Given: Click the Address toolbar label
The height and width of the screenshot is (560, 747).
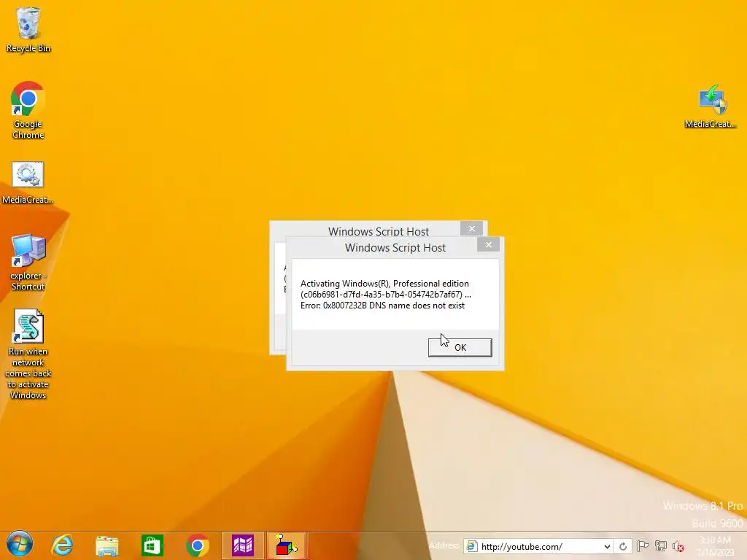Looking at the screenshot, I should [x=444, y=545].
